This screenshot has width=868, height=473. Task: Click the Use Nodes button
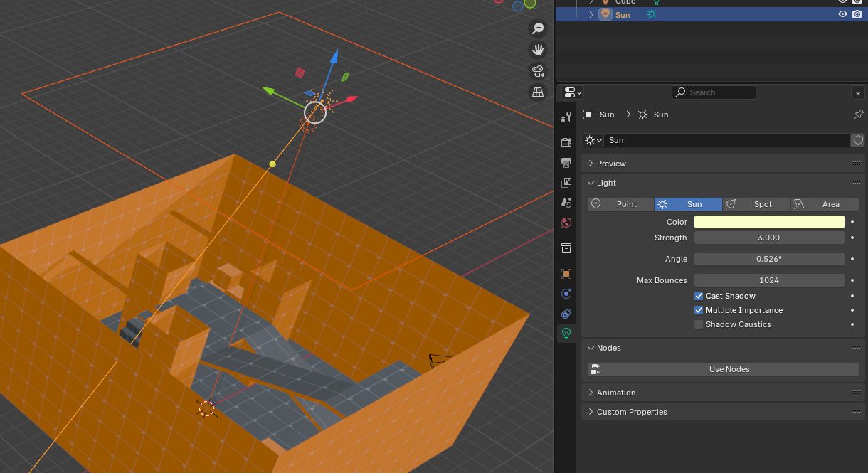point(729,369)
